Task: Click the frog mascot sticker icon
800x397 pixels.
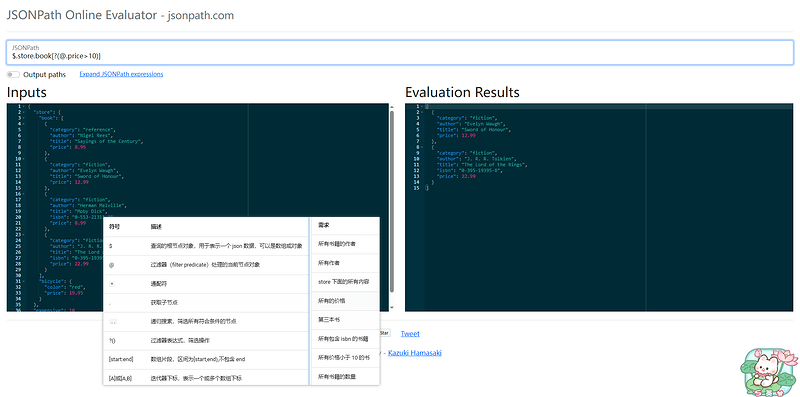Action: pos(769,371)
